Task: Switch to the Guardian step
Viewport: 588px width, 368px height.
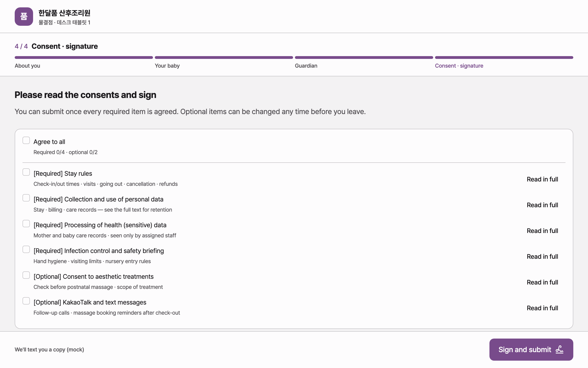Action: [x=306, y=66]
